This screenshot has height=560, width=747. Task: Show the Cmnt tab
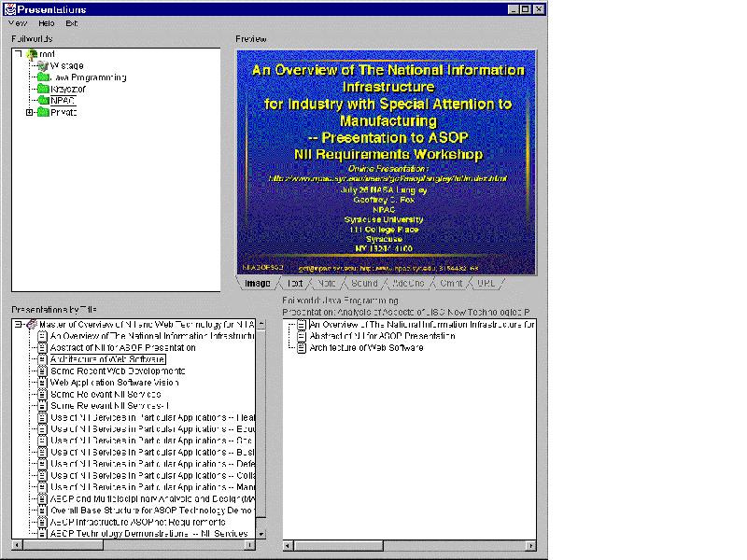tap(451, 284)
